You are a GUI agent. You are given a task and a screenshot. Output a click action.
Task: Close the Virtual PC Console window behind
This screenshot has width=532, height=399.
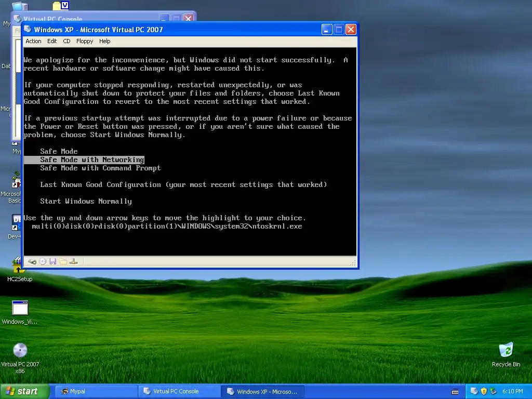click(x=188, y=18)
